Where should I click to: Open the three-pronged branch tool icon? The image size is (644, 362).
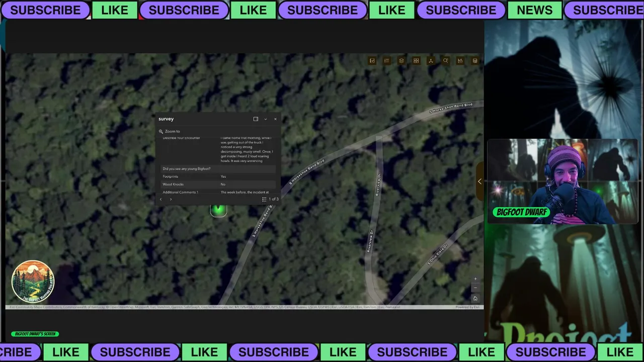click(x=431, y=61)
